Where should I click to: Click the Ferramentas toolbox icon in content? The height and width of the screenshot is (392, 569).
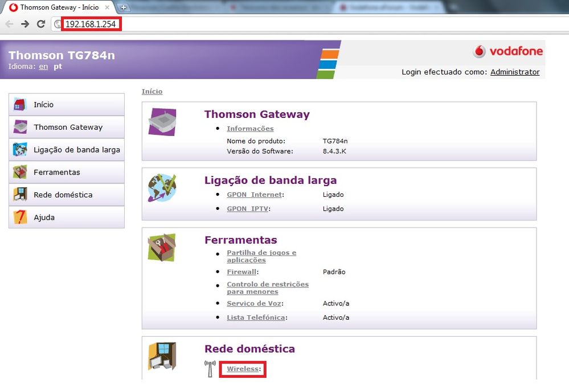162,247
